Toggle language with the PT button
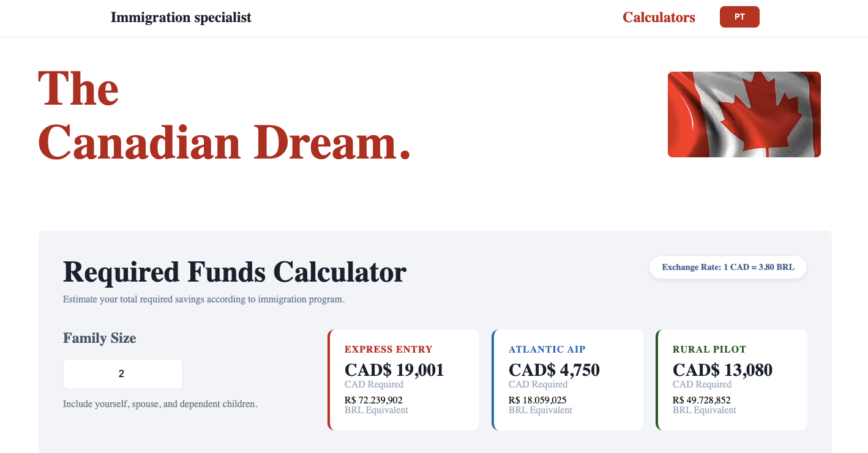The width and height of the screenshot is (868, 453). pos(739,17)
